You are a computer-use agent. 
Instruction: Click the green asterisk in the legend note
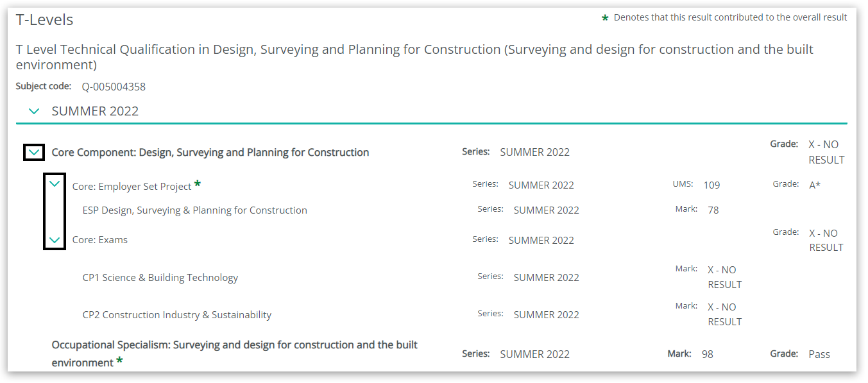[x=604, y=18]
